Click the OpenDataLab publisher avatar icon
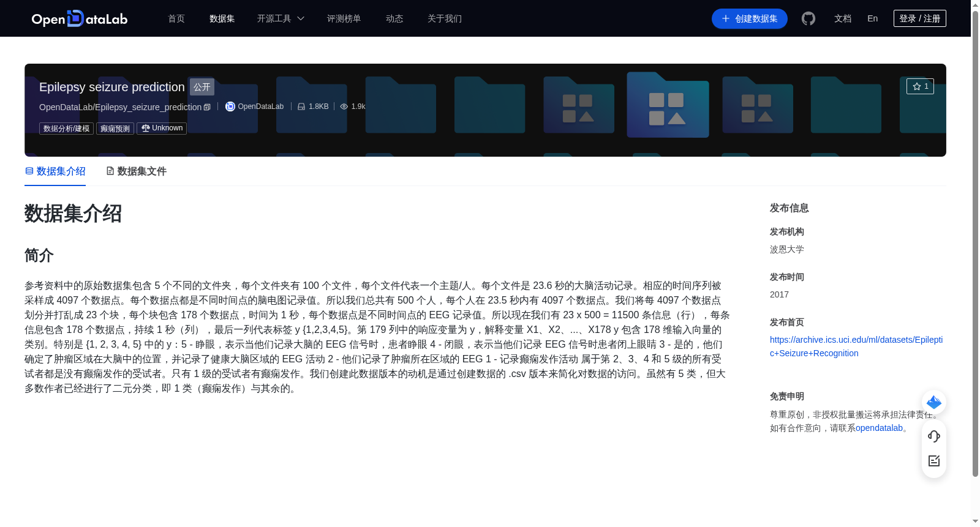 230,107
